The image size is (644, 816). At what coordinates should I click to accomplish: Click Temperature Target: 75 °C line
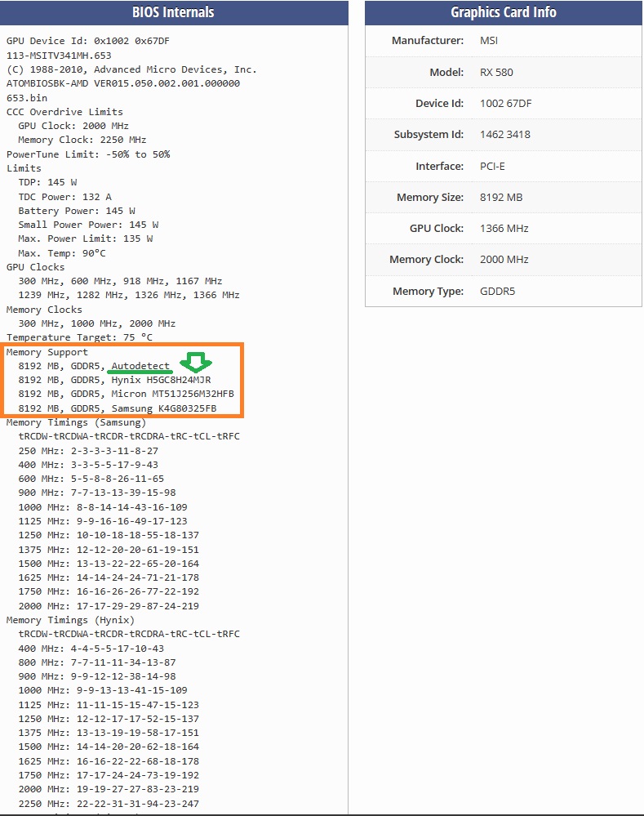click(x=80, y=337)
